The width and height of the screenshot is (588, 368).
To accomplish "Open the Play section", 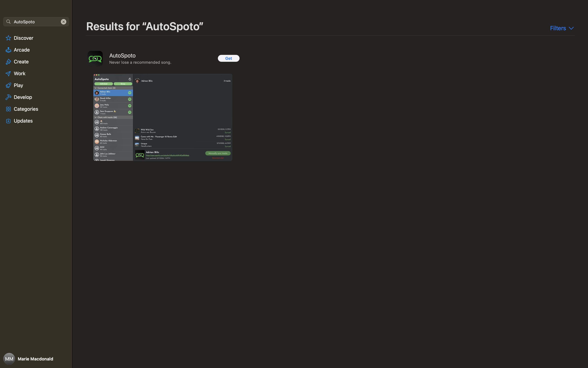I will click(x=36, y=85).
